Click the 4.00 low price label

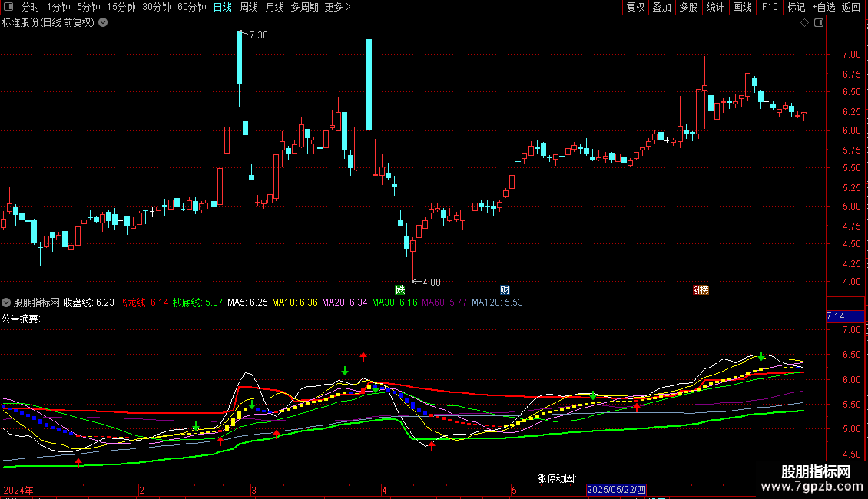pyautogui.click(x=431, y=283)
